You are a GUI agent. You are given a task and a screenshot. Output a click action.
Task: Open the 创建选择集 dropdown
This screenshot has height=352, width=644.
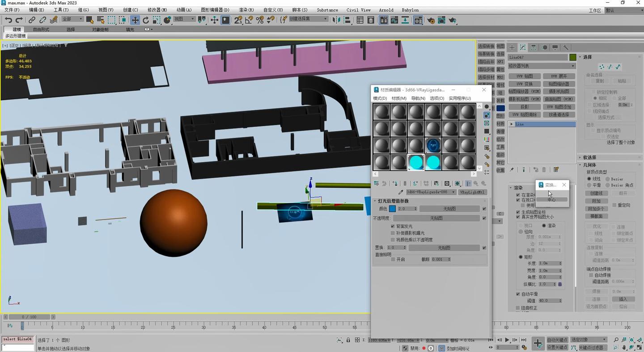309,19
